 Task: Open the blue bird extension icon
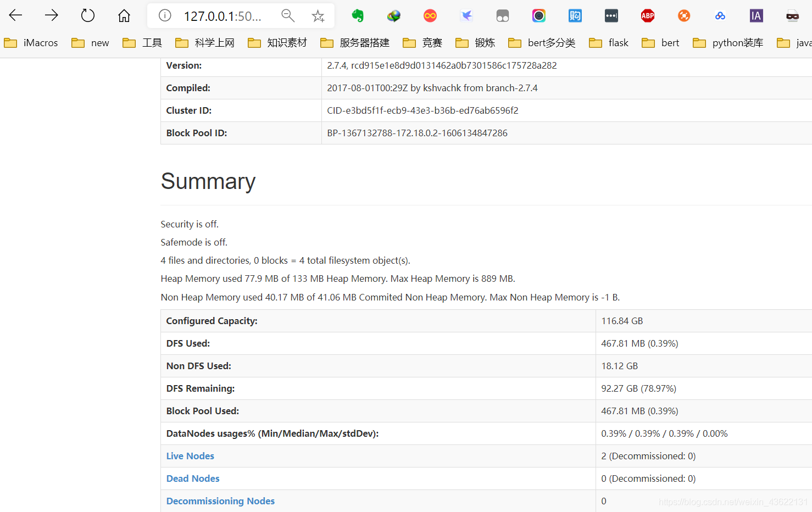[x=466, y=16]
